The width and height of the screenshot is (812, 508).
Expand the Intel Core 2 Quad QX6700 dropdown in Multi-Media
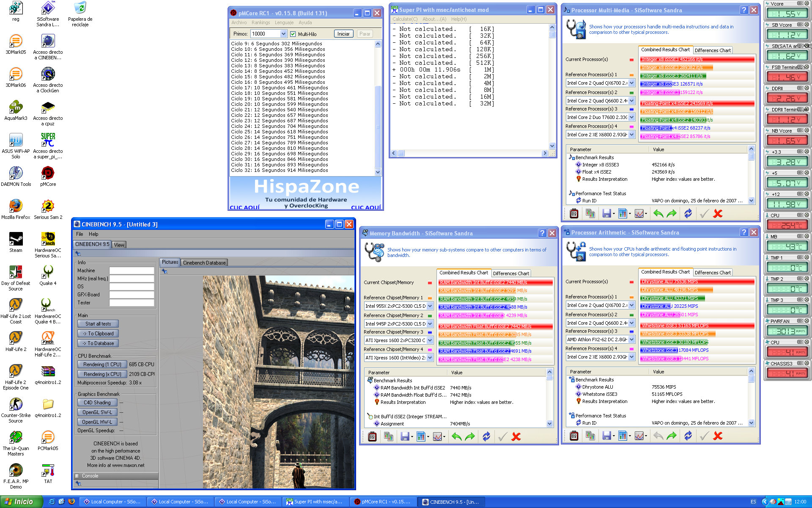tap(631, 83)
